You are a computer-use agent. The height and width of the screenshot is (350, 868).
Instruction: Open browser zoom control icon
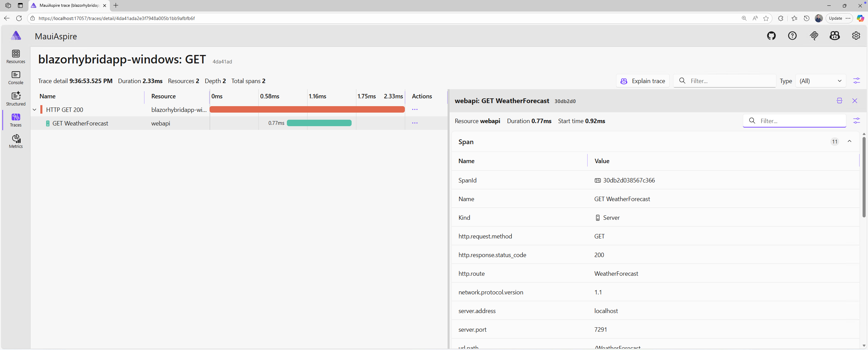(744, 18)
